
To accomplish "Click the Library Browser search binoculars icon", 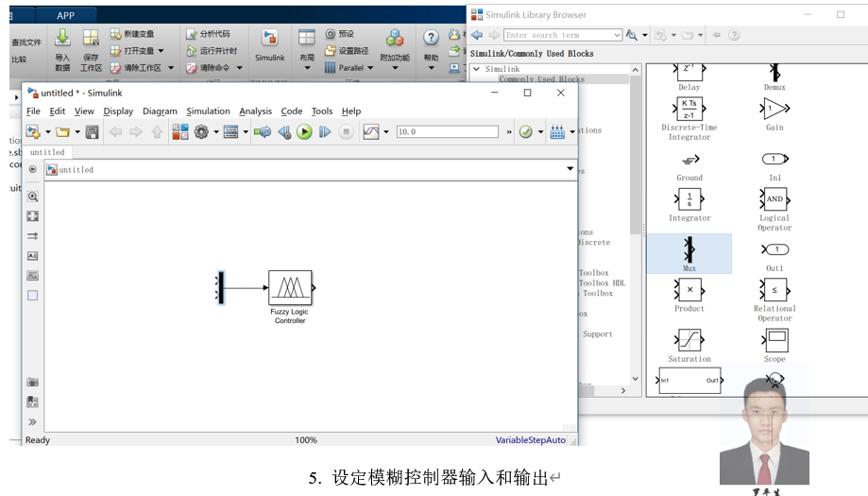I will click(x=631, y=35).
